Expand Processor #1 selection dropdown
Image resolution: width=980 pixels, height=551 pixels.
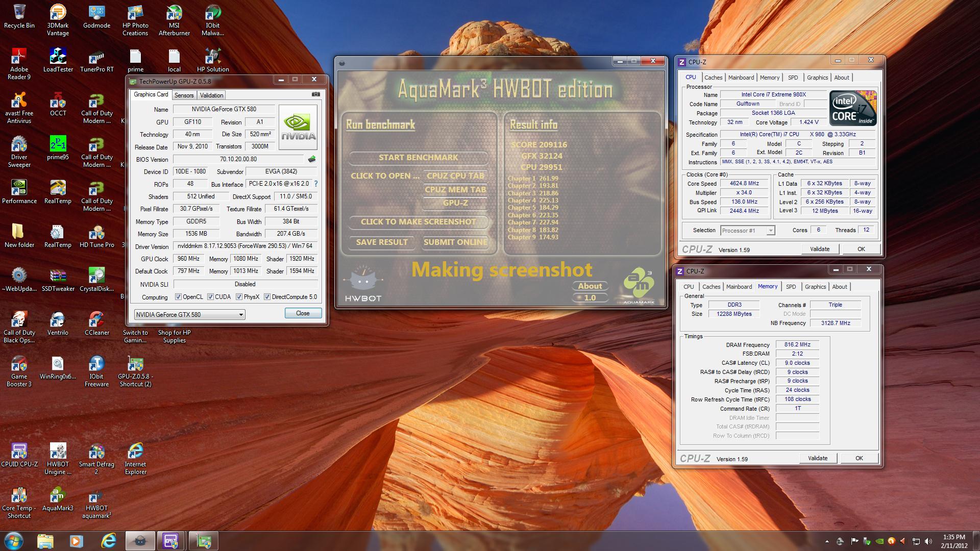(771, 231)
